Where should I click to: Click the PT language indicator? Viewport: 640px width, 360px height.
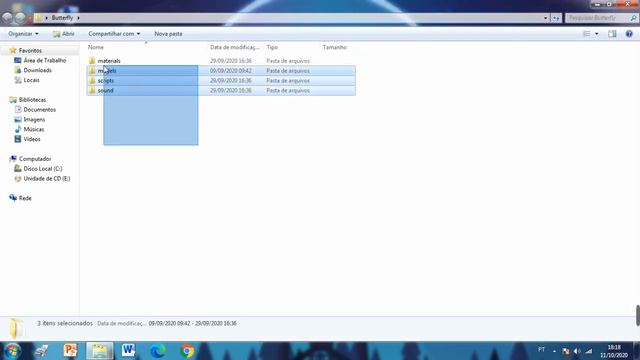pyautogui.click(x=541, y=350)
